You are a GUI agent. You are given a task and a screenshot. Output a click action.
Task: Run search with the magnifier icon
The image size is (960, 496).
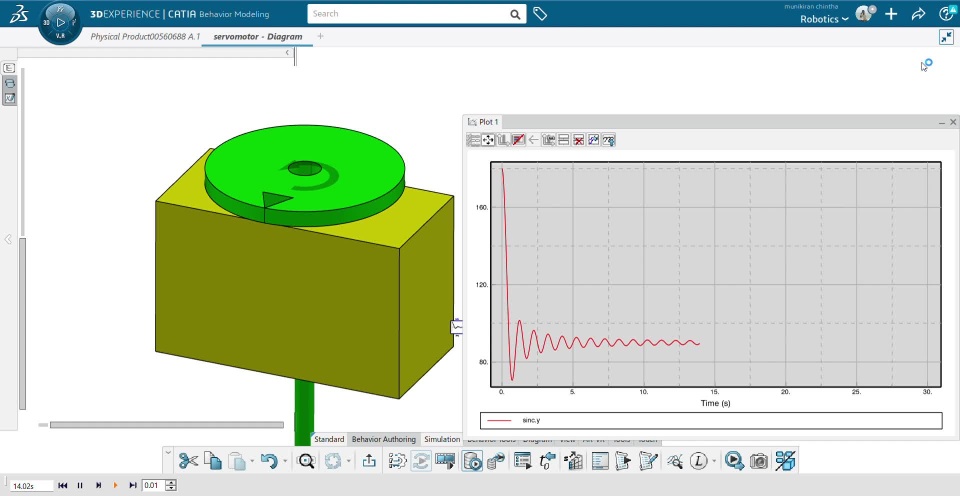[516, 14]
